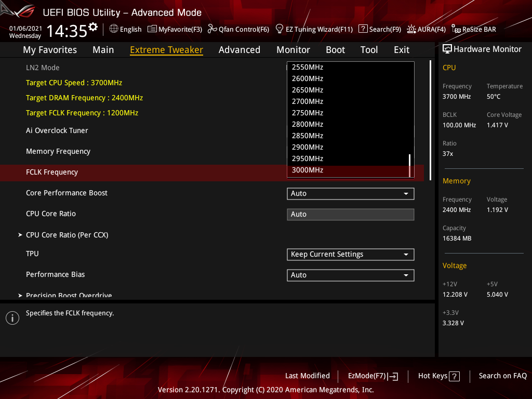532x399 pixels.
Task: Click the LN2 Mode label
Action: click(43, 68)
